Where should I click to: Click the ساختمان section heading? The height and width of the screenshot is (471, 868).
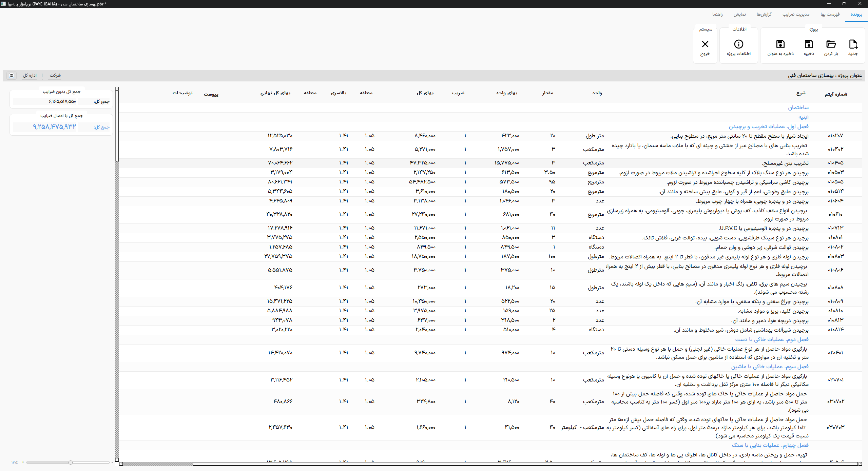(x=798, y=107)
